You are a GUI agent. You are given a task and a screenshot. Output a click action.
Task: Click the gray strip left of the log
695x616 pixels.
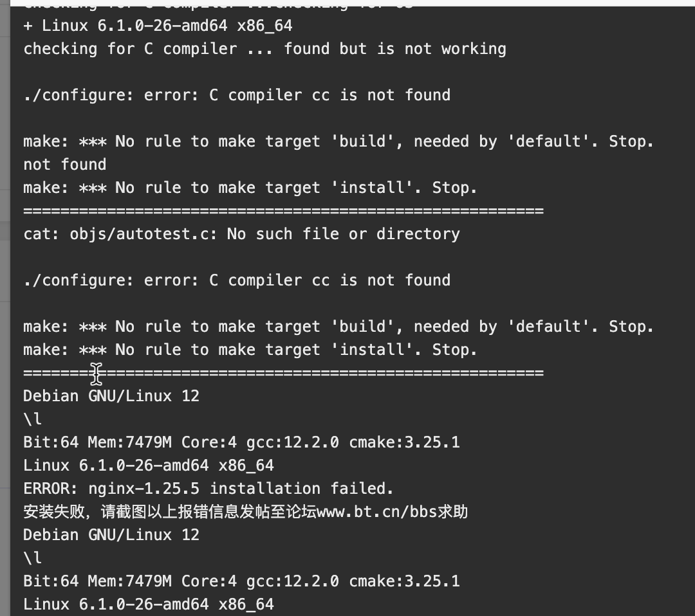tap(5, 310)
